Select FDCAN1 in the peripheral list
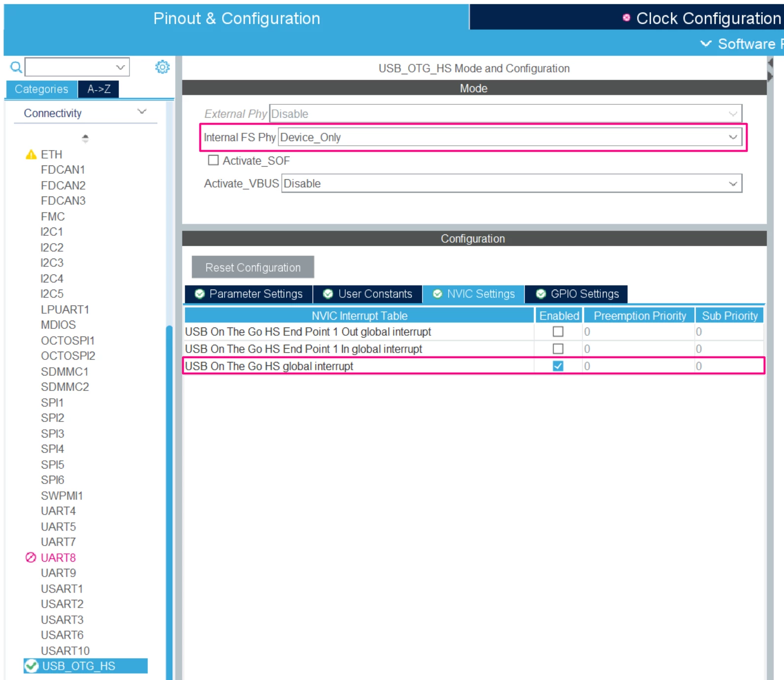 tap(63, 170)
